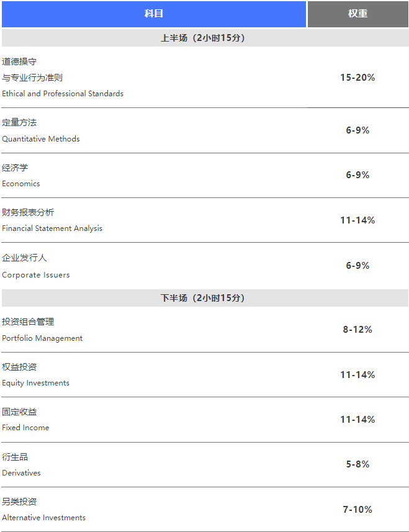
Task: Click the blue 科目 column header
Action: (154, 14)
